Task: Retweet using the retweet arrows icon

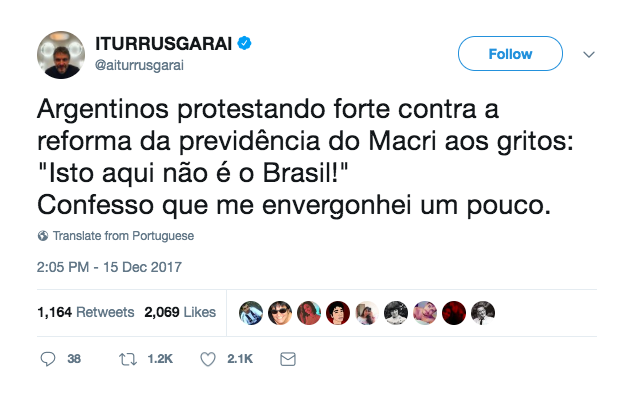Action: click(x=128, y=359)
